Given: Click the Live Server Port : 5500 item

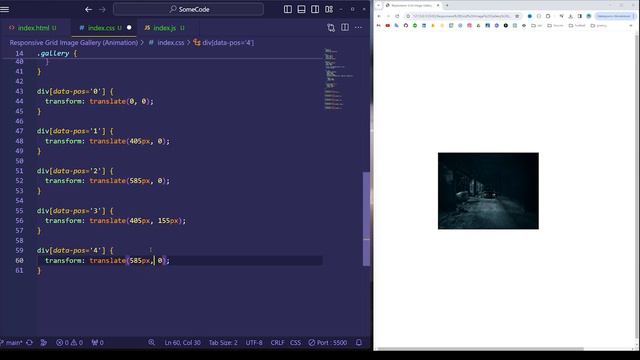Looking at the screenshot, I should pos(328,342).
